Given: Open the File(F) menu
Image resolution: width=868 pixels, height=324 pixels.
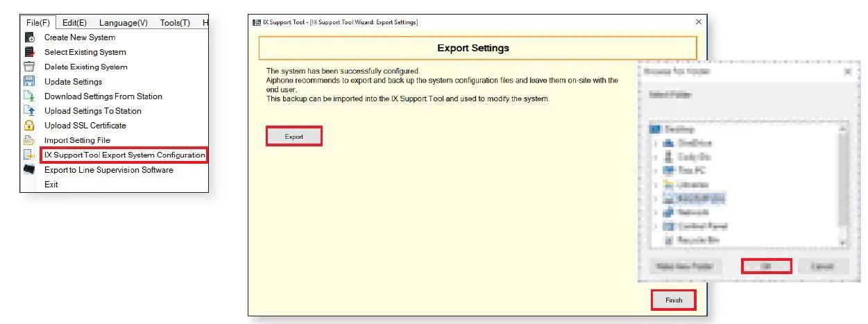Looking at the screenshot, I should [x=37, y=23].
